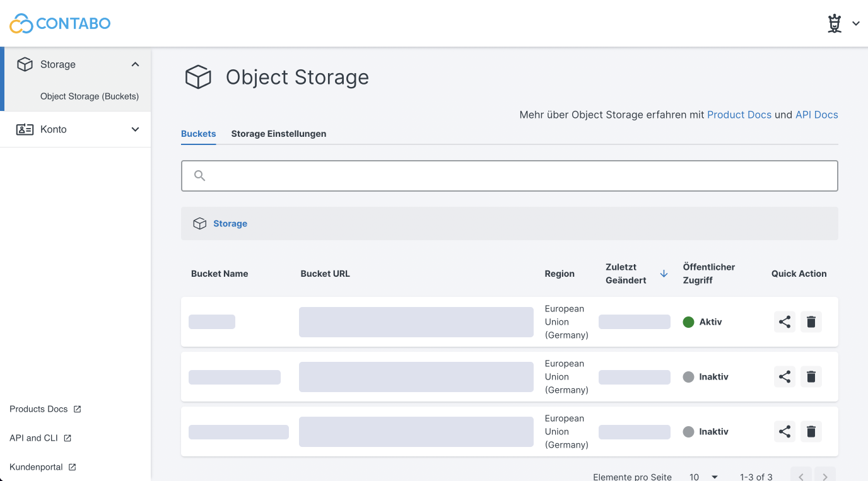Share the first Inaktiv bucket
The width and height of the screenshot is (868, 481).
pyautogui.click(x=785, y=377)
